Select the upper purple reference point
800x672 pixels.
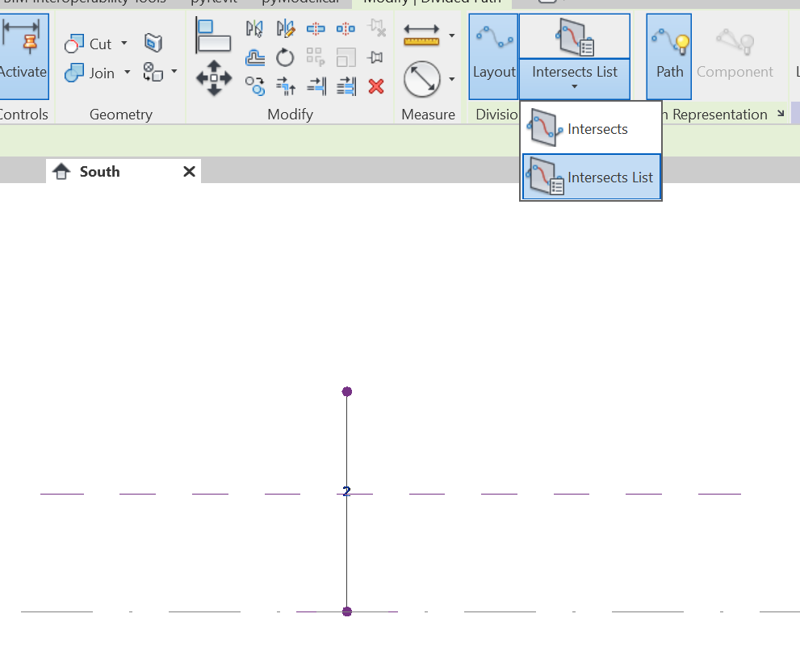347,391
